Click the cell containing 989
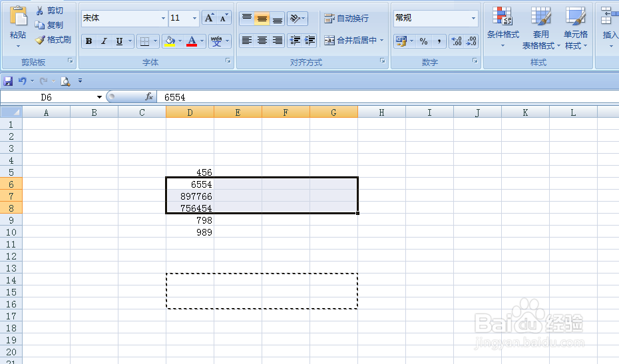This screenshot has height=364, width=619. point(190,232)
